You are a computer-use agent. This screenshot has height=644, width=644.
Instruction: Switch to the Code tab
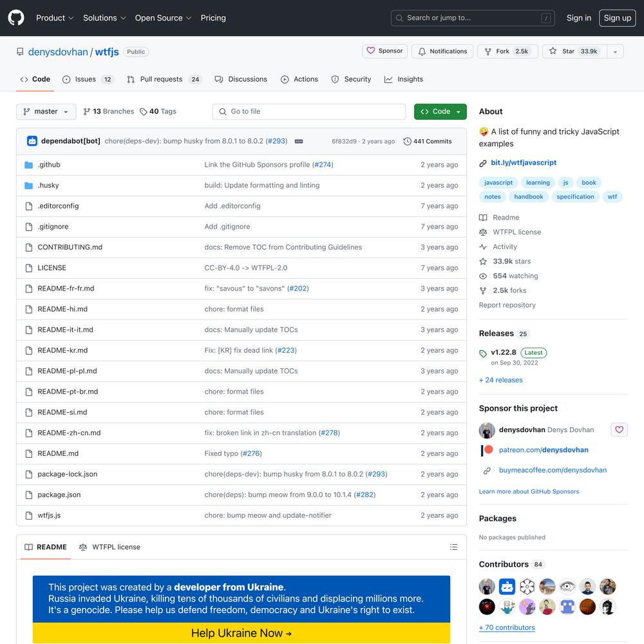[x=35, y=79]
